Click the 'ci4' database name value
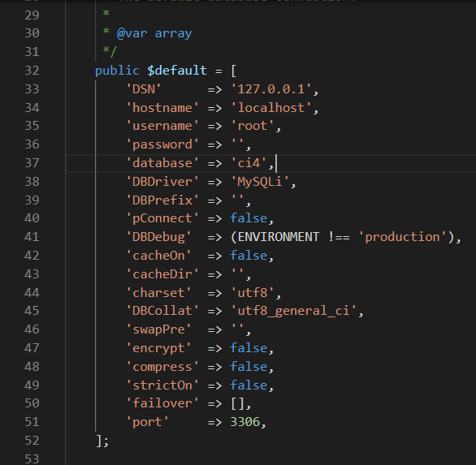476x465 pixels. click(x=249, y=163)
